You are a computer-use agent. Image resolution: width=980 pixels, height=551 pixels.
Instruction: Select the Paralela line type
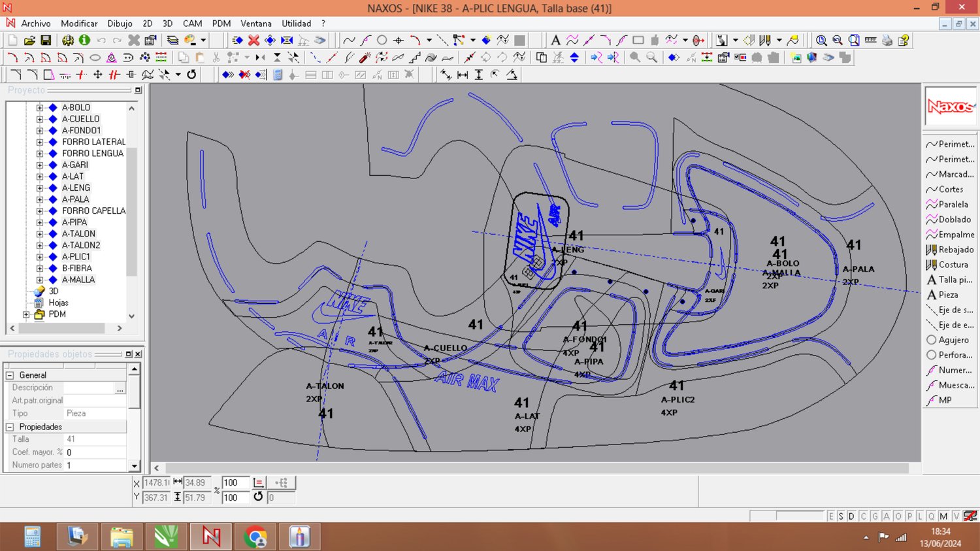coord(948,205)
